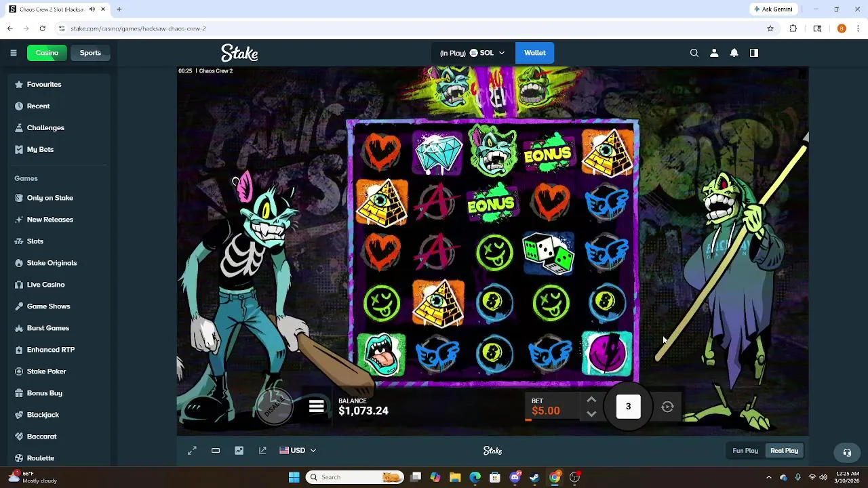This screenshot has width=868, height=488.
Task: Open Steam from taskbar
Action: pyautogui.click(x=534, y=477)
